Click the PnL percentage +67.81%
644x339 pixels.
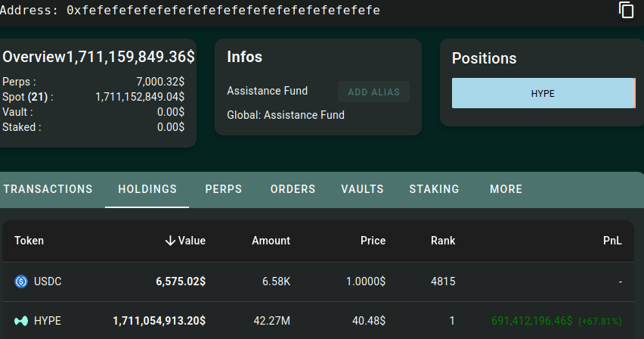tap(600, 322)
